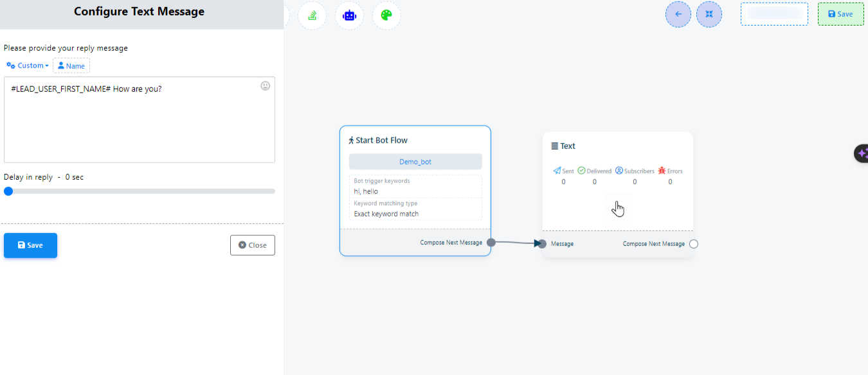Viewport: 868px width, 375px height.
Task: Open the emoji picker smiley icon
Action: (266, 86)
